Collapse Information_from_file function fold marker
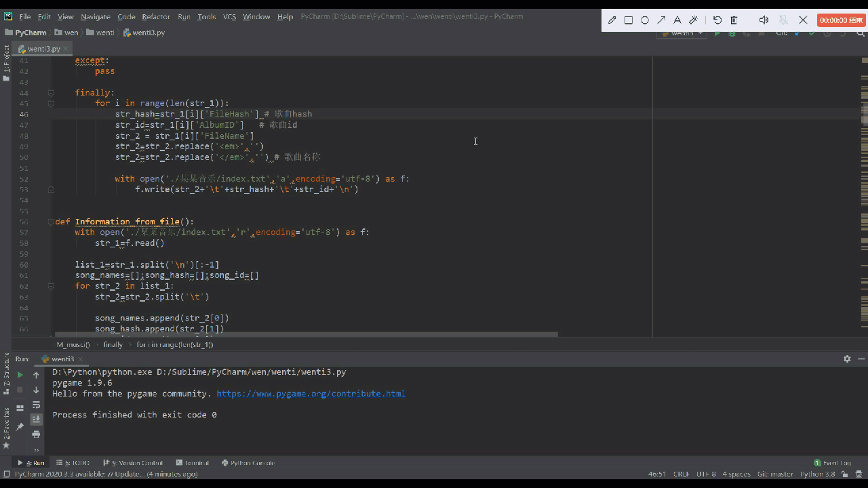This screenshot has height=488, width=868. pyautogui.click(x=51, y=222)
